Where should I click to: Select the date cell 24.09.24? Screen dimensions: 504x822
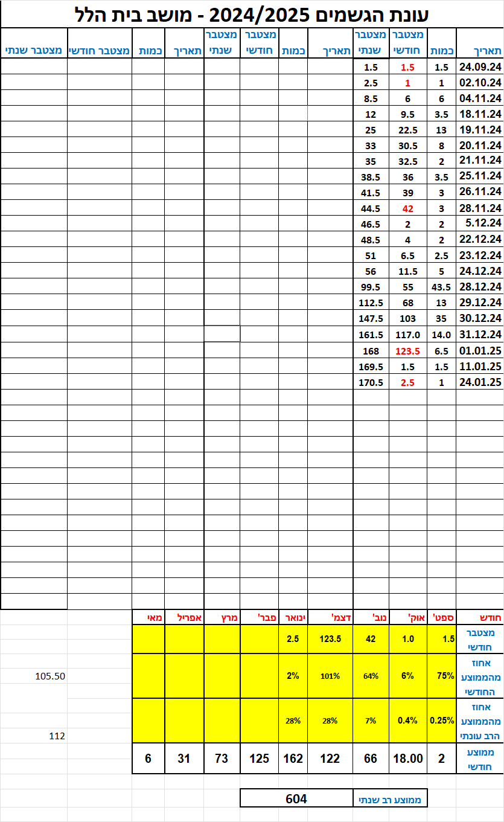point(480,67)
